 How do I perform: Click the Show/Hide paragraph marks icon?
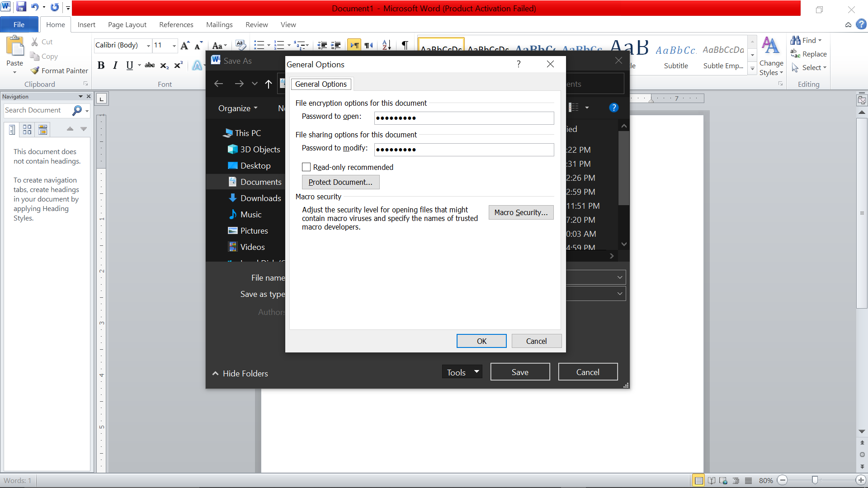pos(406,47)
